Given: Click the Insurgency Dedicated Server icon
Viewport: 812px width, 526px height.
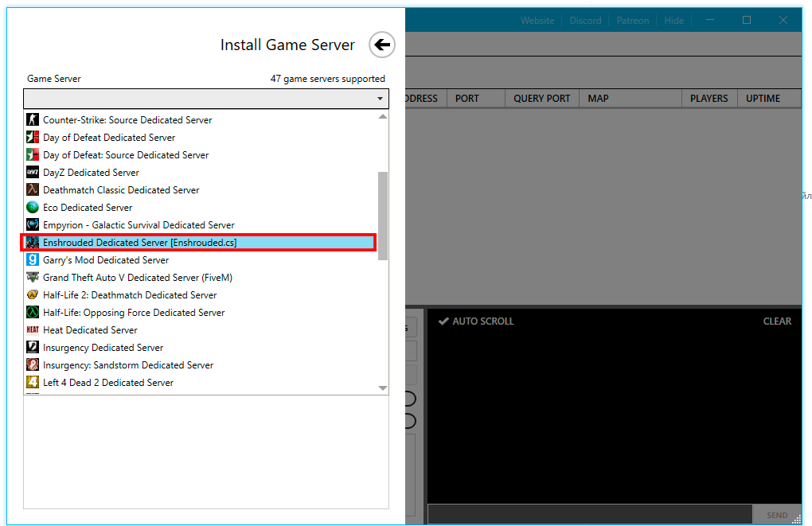Looking at the screenshot, I should (x=33, y=348).
